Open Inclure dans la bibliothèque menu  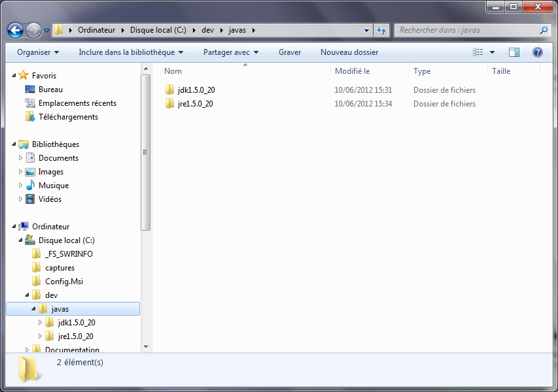[131, 52]
